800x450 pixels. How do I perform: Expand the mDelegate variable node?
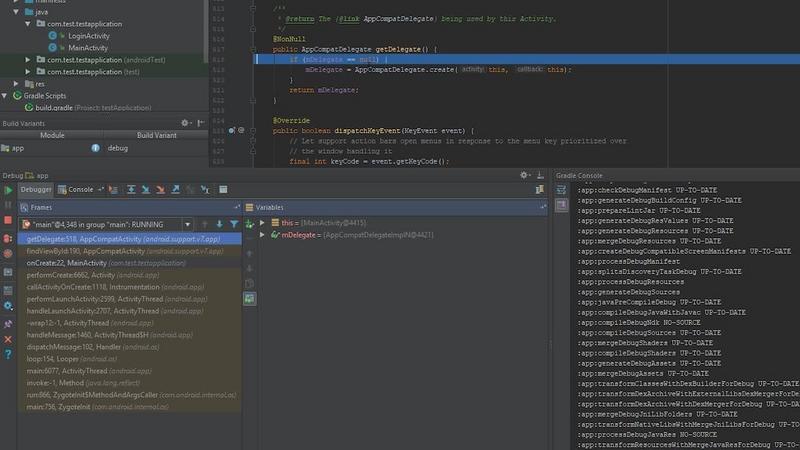[262, 235]
